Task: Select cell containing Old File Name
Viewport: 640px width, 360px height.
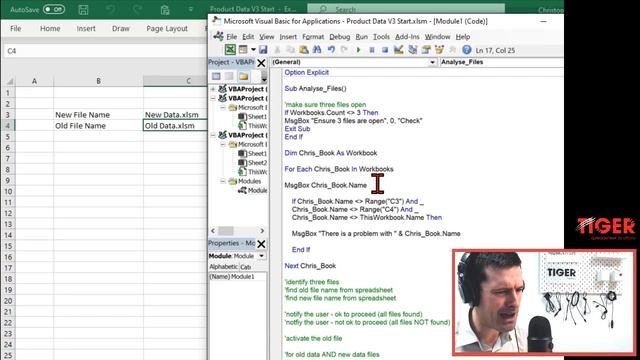Action: [x=98, y=126]
